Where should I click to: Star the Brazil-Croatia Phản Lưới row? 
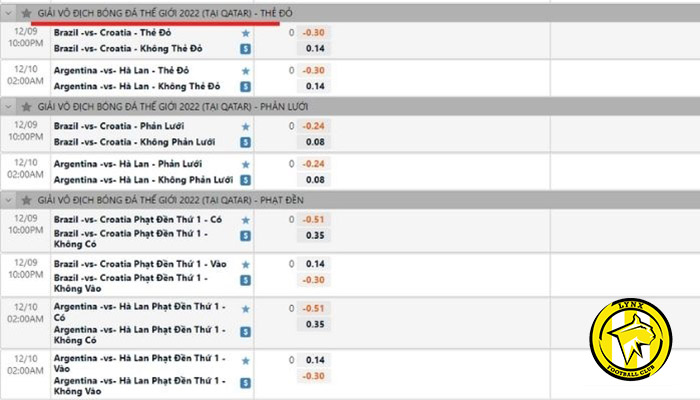pos(246,127)
